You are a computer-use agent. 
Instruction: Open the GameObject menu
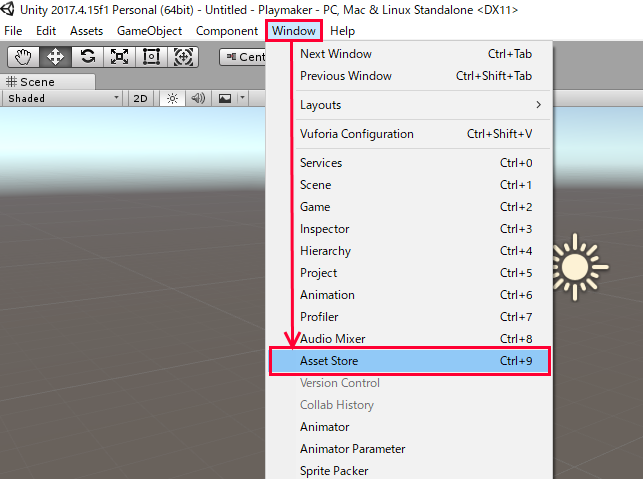pos(149,31)
